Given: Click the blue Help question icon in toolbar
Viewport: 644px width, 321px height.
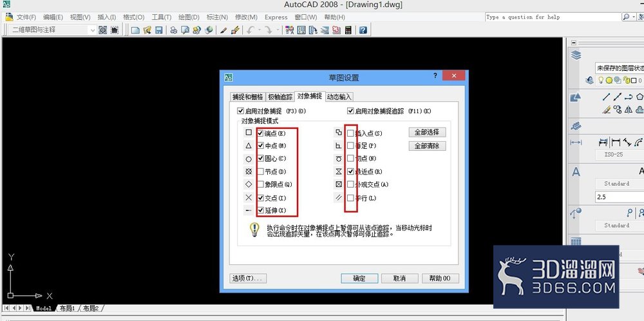Looking at the screenshot, I should 363,30.
